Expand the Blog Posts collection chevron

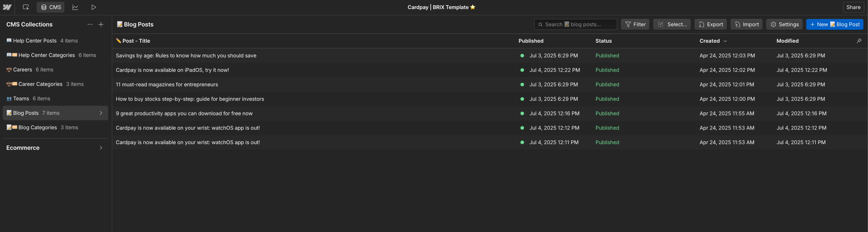click(101, 113)
